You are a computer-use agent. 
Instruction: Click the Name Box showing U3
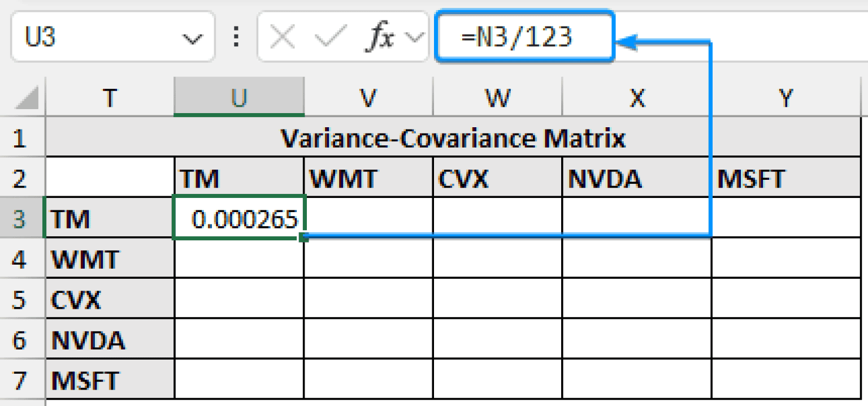click(x=85, y=36)
